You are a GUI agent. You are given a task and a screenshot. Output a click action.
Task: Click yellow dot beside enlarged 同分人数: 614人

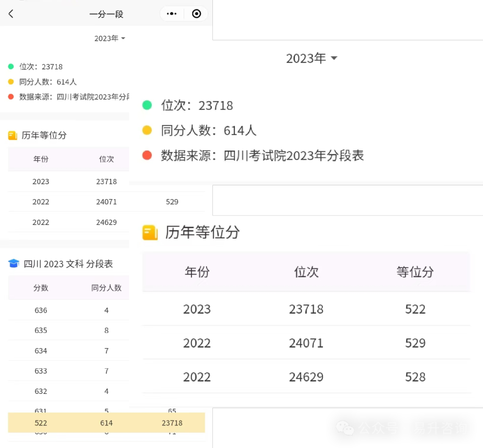point(147,130)
